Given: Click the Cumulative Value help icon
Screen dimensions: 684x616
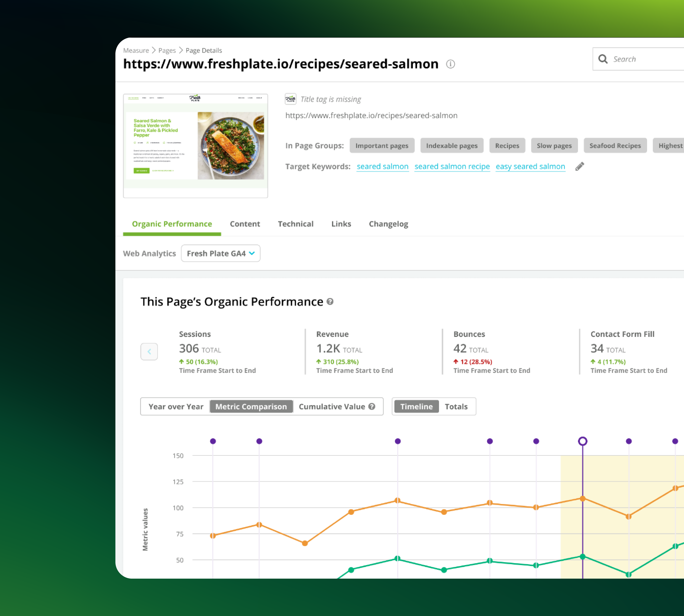Looking at the screenshot, I should pyautogui.click(x=372, y=407).
